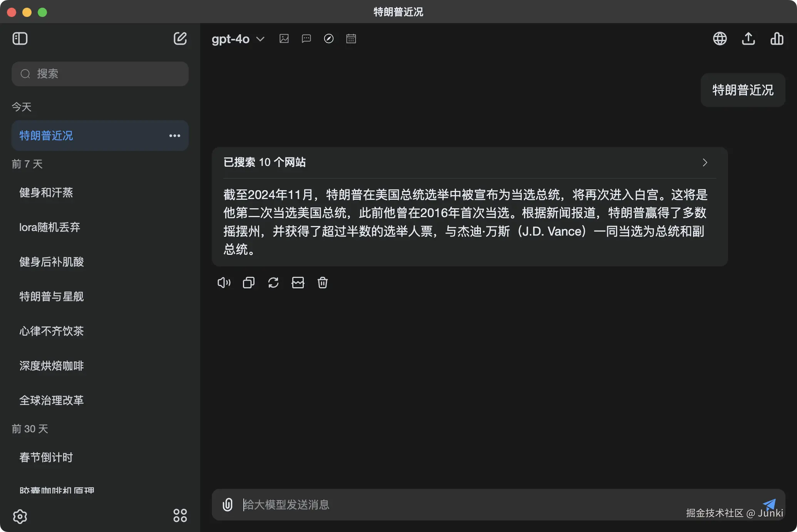Expand the searched 10 websites chevron
Screen dimensions: 797x532
[705, 162]
